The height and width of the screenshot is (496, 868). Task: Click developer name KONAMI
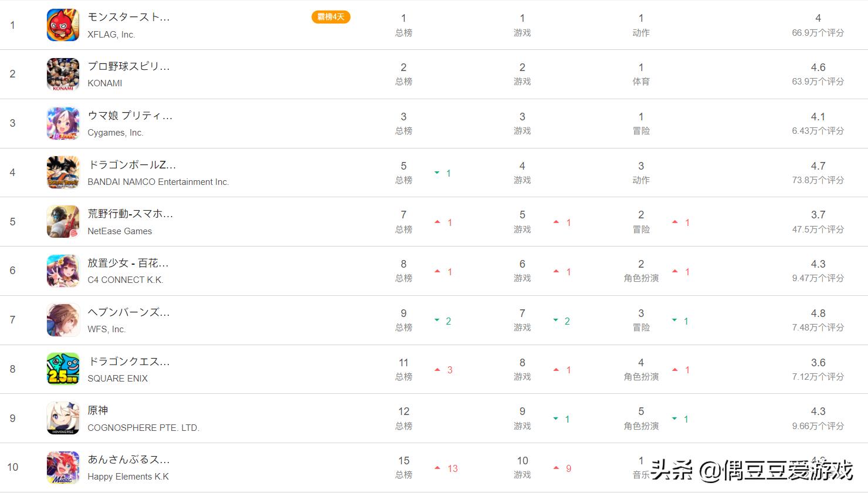[105, 83]
